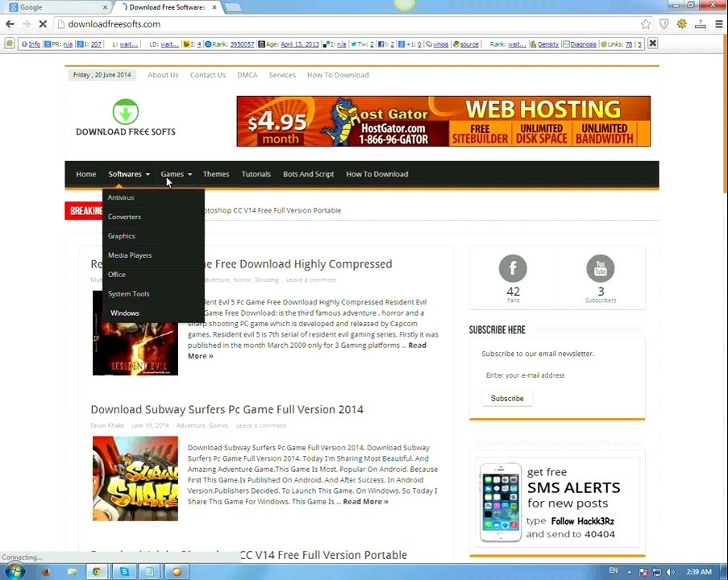Click Leave a comment on Subway Surfers
This screenshot has height=580, width=728.
pyautogui.click(x=261, y=425)
